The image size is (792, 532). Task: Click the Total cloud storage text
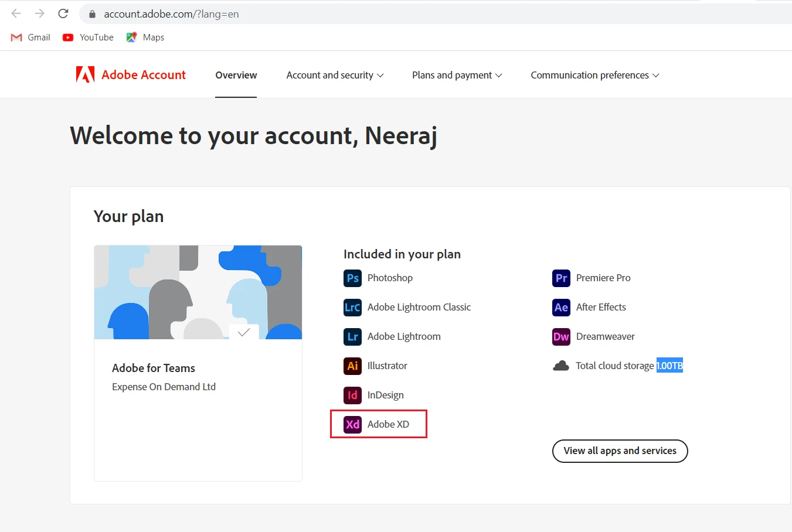[614, 366]
